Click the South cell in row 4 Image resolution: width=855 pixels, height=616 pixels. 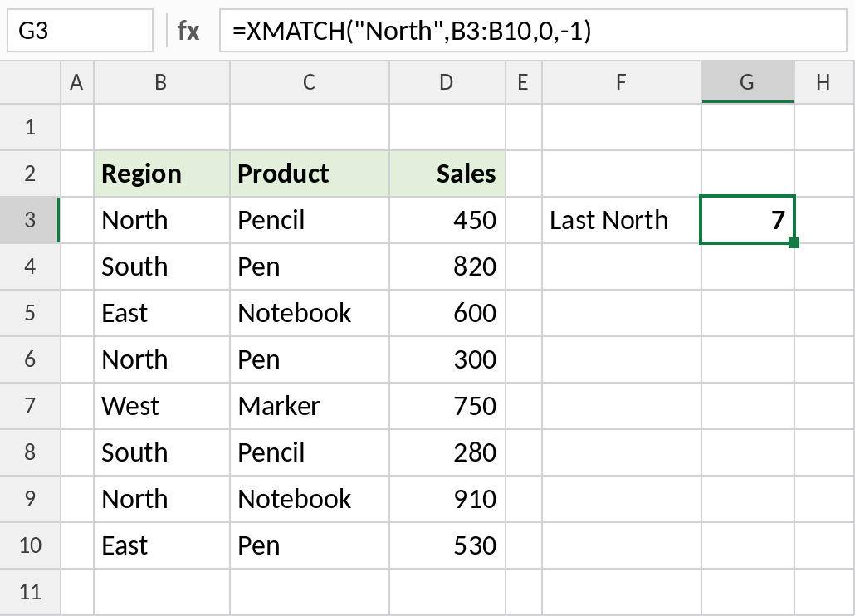tap(162, 266)
